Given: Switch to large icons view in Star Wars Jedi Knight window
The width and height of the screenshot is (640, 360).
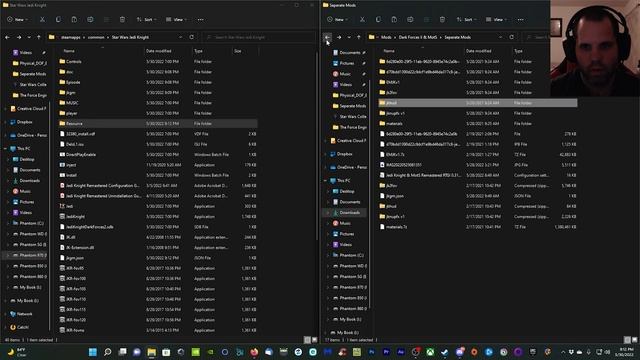Looking at the screenshot, I should pos(314,340).
